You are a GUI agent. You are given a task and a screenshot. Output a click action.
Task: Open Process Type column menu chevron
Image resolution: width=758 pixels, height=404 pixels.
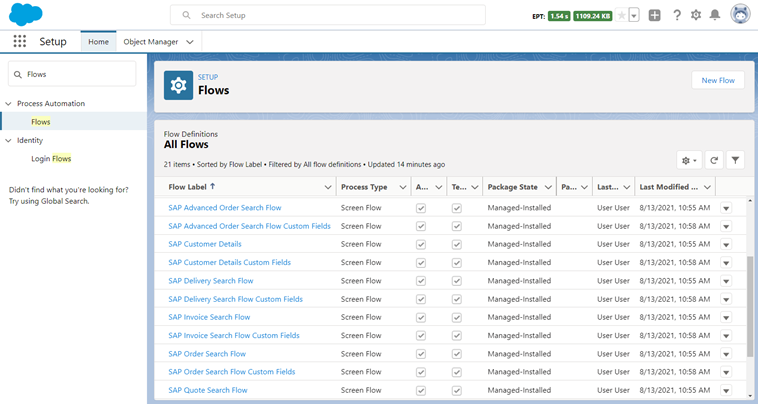pos(402,187)
